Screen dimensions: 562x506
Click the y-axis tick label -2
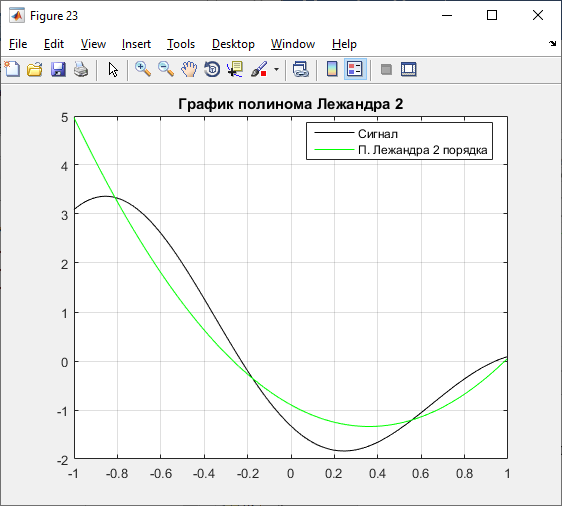pos(62,460)
